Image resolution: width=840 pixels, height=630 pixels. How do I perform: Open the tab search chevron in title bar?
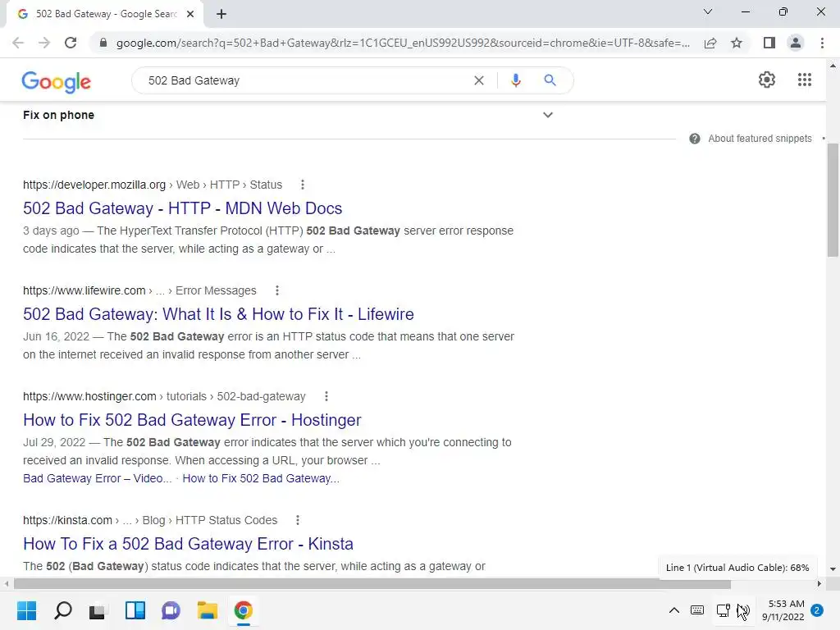coord(708,11)
